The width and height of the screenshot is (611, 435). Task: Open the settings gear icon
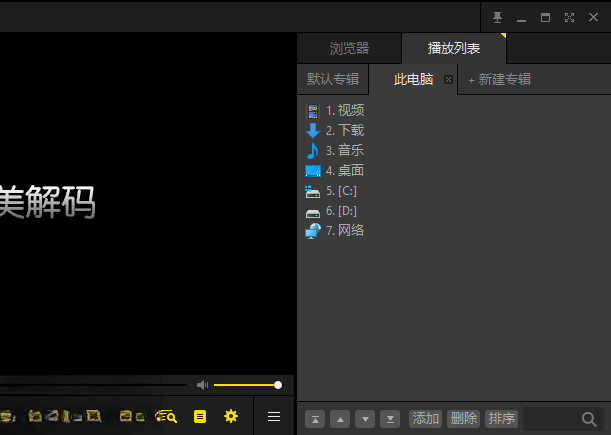click(231, 416)
